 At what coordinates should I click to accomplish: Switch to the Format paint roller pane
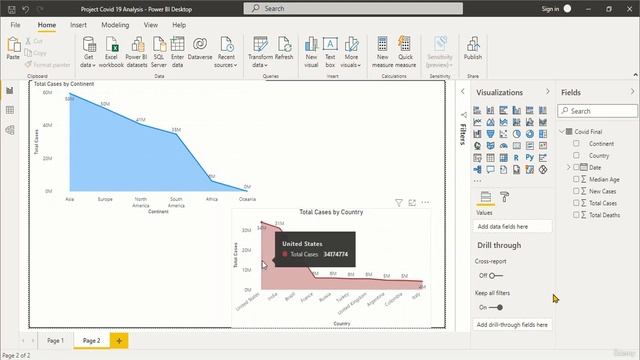coord(504,197)
